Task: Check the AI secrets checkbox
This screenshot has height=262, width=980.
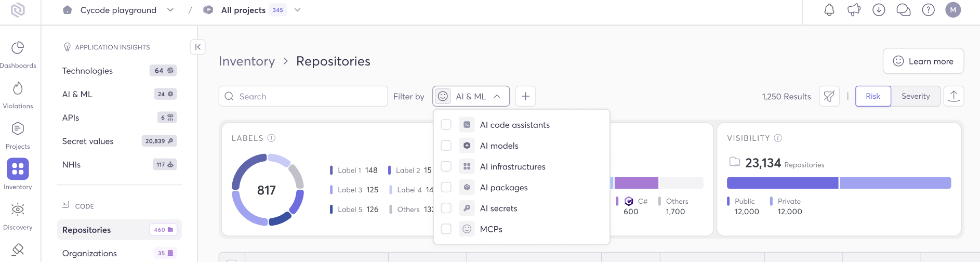Action: (x=446, y=208)
